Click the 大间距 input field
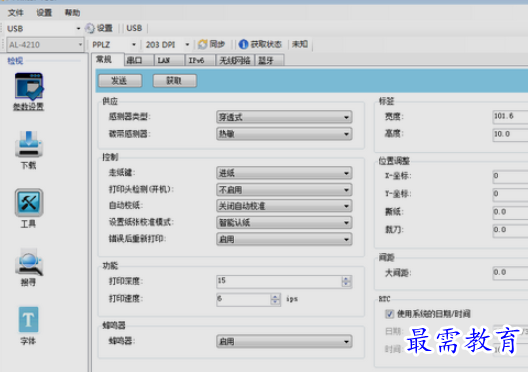 click(510, 273)
